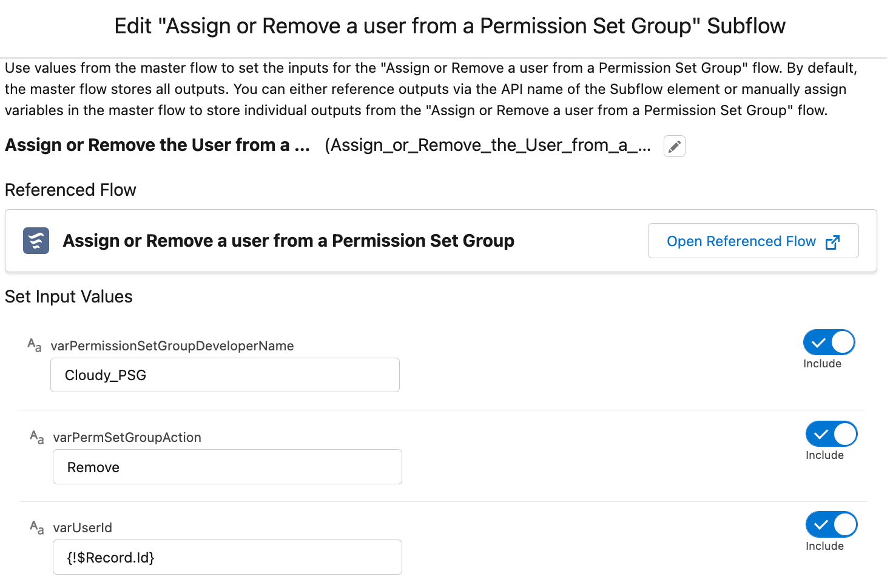Click the text data type icon for varPermSetGroupAction
The height and width of the screenshot is (588, 893).
coord(37,436)
